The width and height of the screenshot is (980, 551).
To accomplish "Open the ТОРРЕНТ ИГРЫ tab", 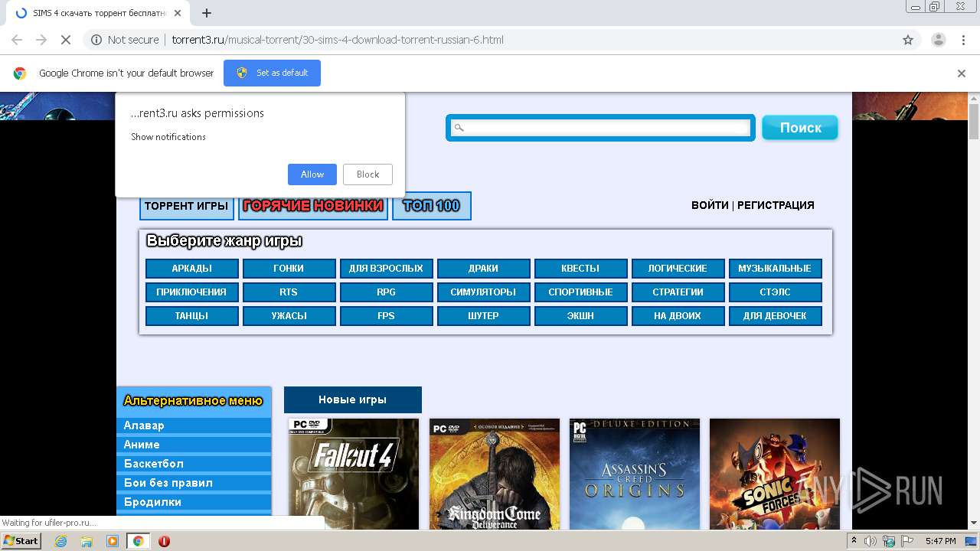I will [x=186, y=206].
